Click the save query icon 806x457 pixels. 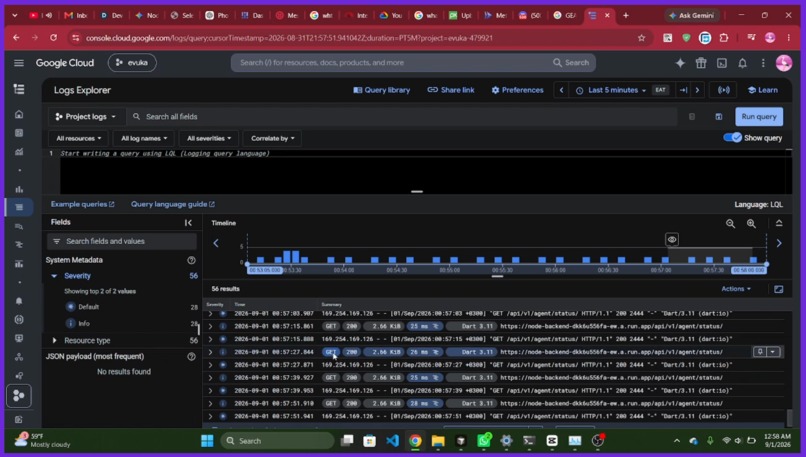719,117
